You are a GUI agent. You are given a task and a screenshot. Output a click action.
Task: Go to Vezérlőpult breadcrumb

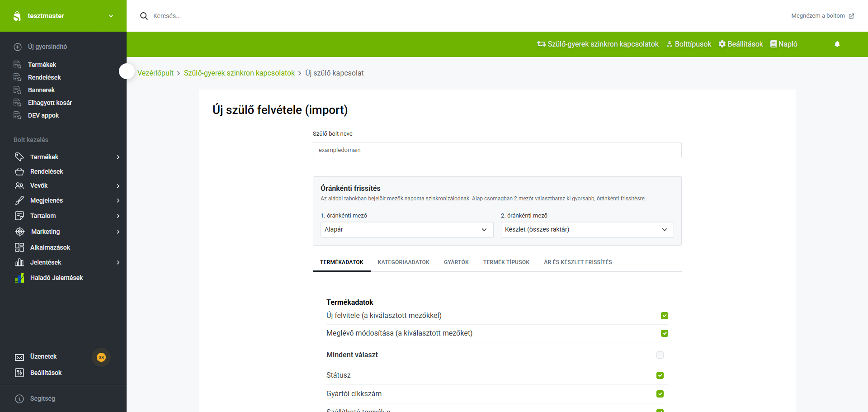click(x=156, y=73)
